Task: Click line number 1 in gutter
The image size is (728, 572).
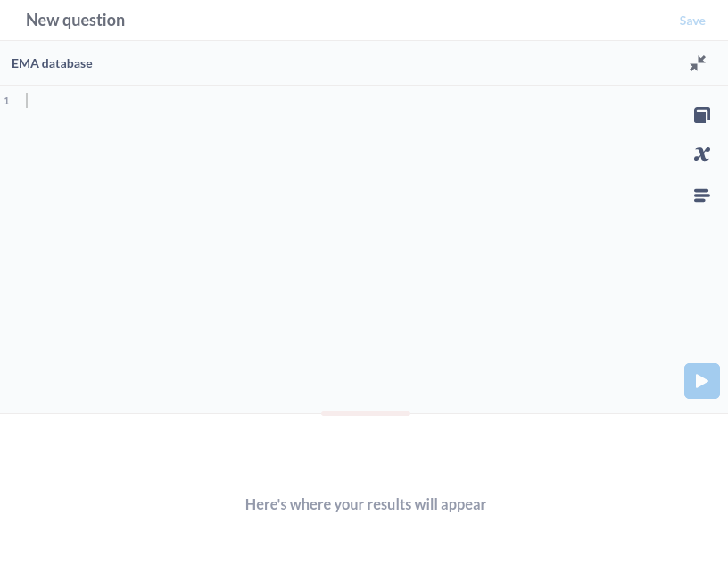Action: pyautogui.click(x=6, y=101)
